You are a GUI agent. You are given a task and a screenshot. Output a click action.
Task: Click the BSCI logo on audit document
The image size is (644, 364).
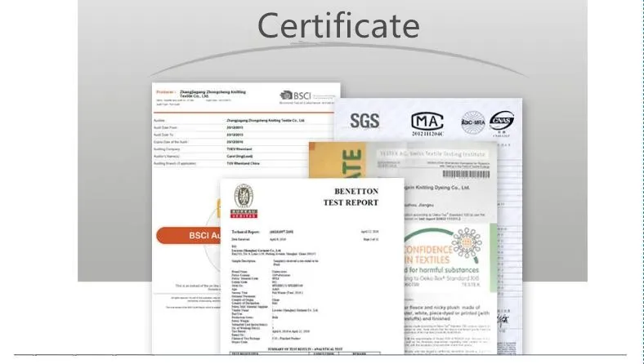coord(296,95)
